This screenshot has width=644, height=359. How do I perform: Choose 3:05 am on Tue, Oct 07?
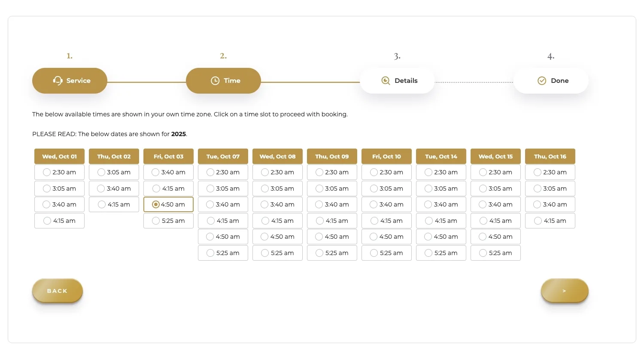[223, 189]
